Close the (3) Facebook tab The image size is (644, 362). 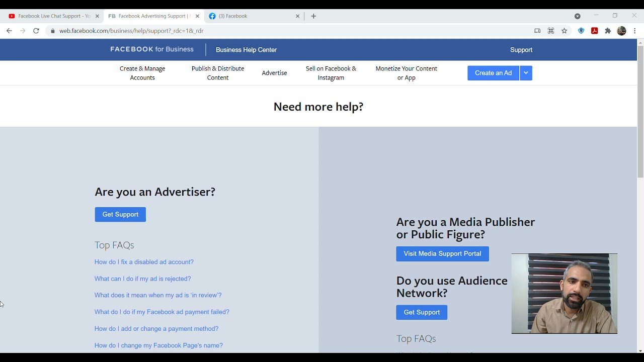tap(297, 16)
